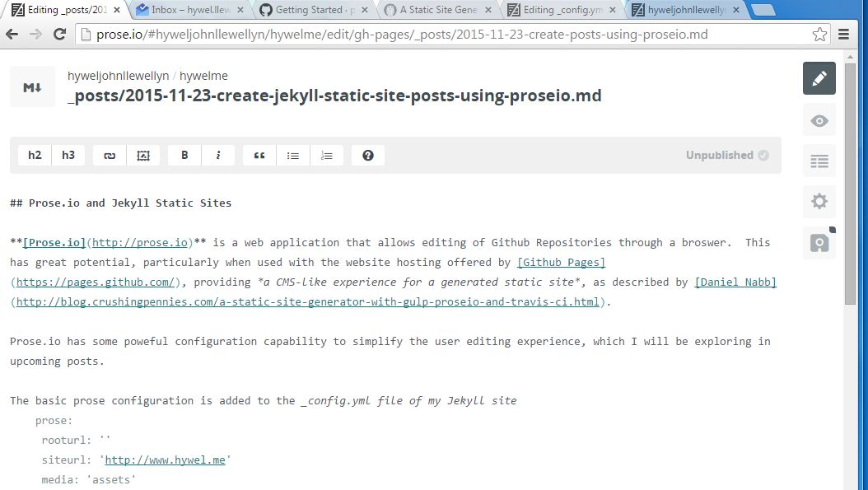The image size is (868, 490).
Task: Insert a blockquote
Action: click(x=259, y=156)
